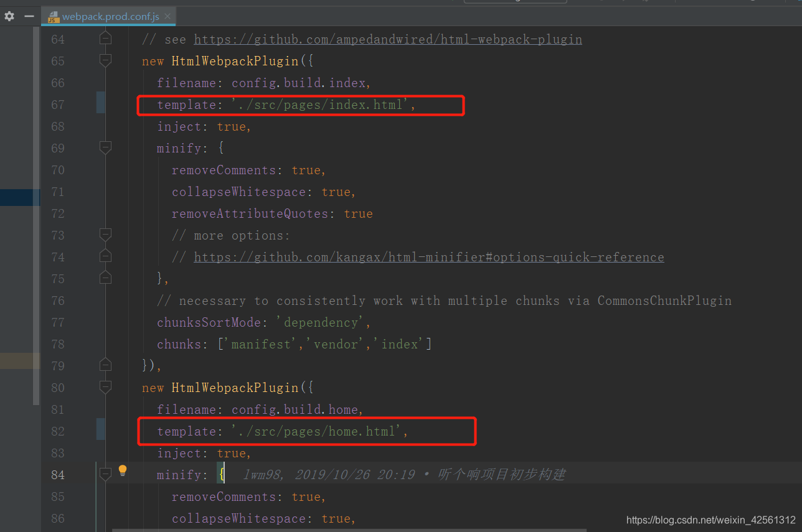802x532 pixels.
Task: Collapse the minify block at line 84
Action: coord(105,474)
